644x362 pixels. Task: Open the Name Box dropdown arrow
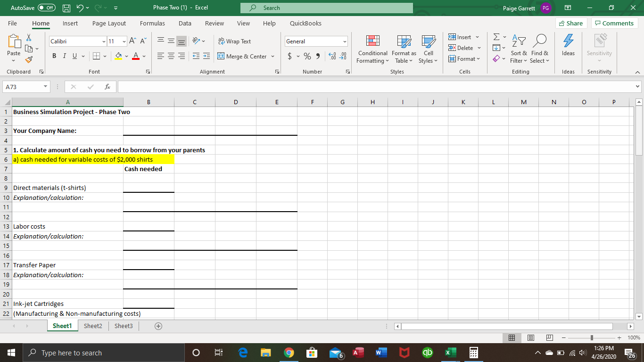[x=44, y=87]
